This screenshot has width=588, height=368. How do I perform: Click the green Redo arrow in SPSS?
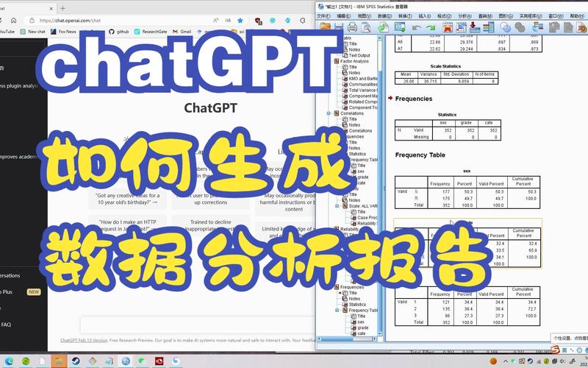point(430,27)
